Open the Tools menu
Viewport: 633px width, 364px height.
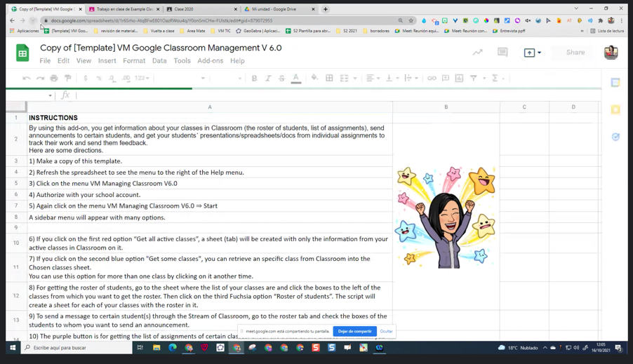pos(182,60)
